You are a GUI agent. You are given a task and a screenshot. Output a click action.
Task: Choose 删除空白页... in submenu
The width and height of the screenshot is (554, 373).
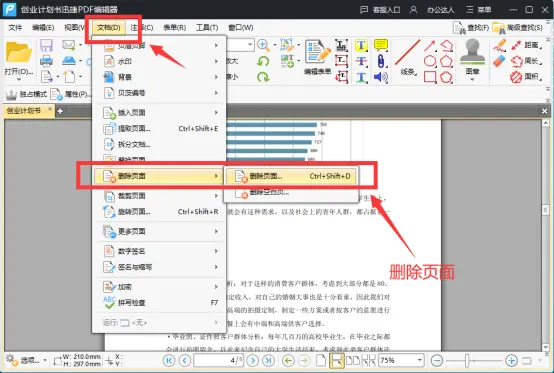(292, 192)
